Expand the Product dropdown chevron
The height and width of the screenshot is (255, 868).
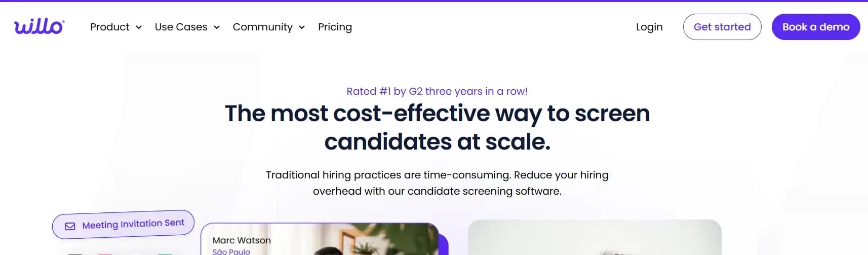[x=139, y=27]
